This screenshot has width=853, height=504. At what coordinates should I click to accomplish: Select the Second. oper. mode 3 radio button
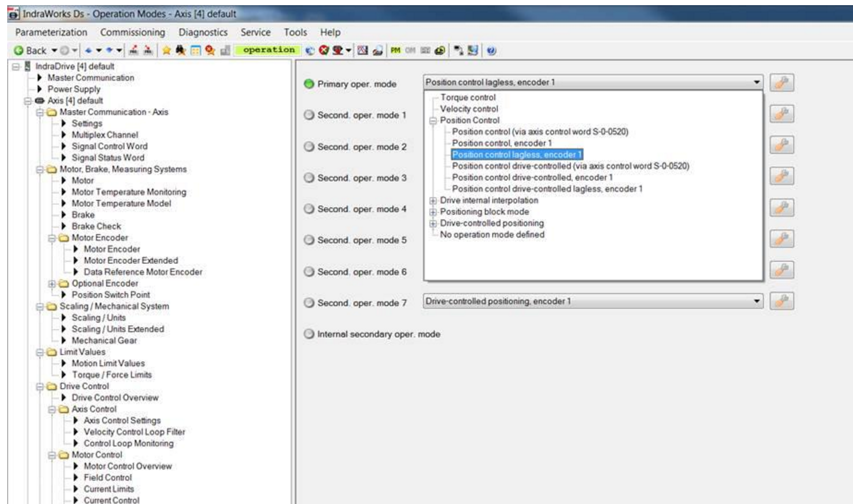click(x=308, y=178)
